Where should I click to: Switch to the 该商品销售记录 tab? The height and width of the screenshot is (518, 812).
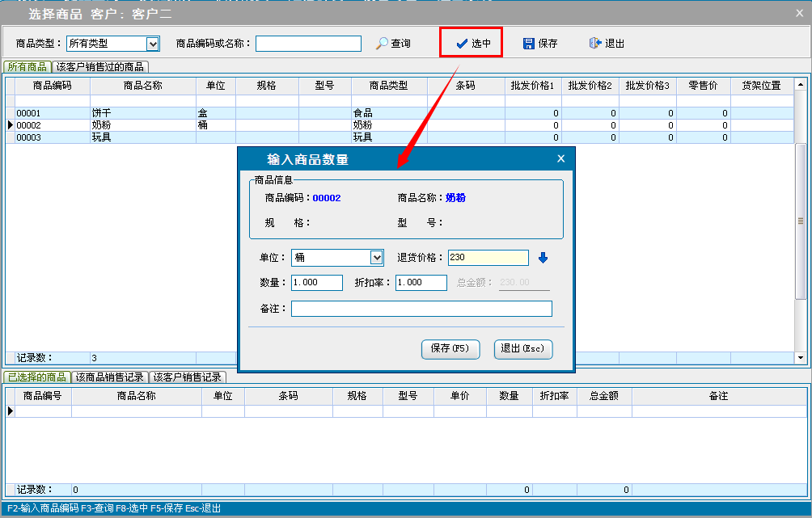tap(109, 377)
